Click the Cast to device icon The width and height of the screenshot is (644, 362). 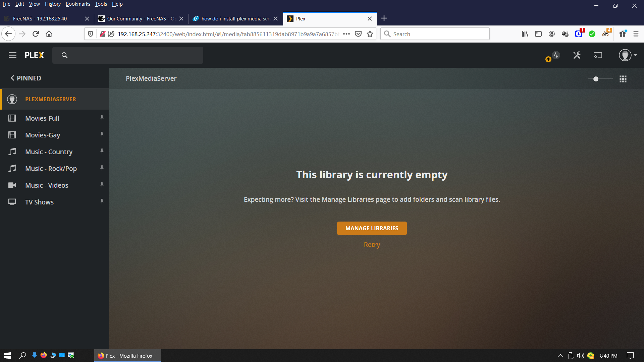click(598, 55)
